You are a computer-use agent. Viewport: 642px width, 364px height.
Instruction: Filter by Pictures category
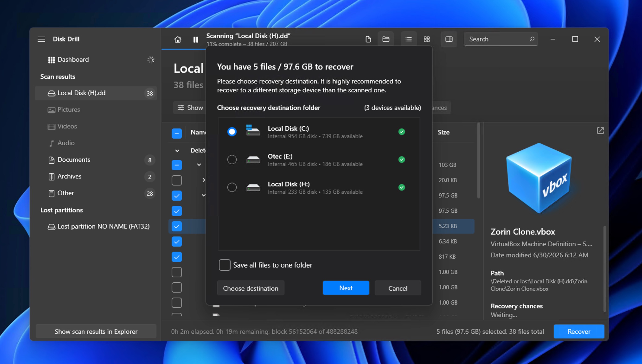click(x=96, y=110)
